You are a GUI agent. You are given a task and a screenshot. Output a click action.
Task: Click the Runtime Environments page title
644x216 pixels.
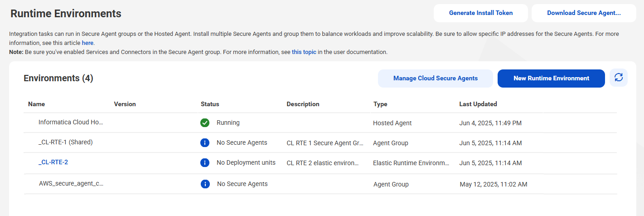66,14
